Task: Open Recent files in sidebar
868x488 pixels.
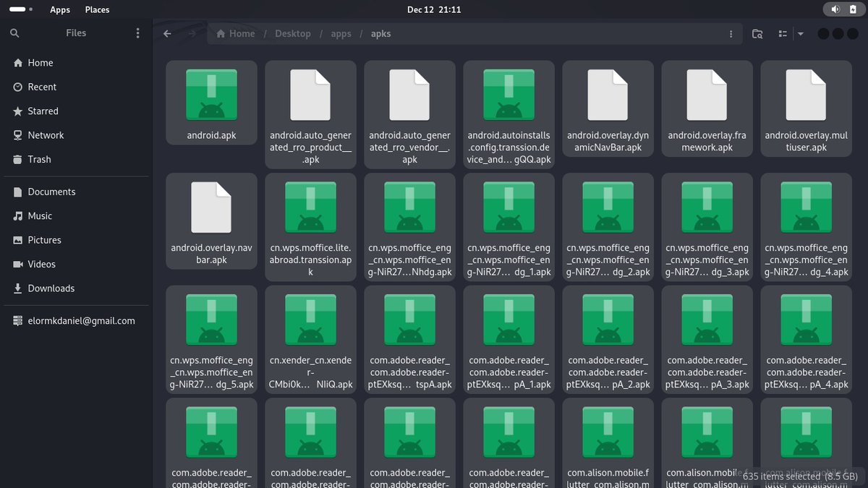Action: [x=76, y=87]
